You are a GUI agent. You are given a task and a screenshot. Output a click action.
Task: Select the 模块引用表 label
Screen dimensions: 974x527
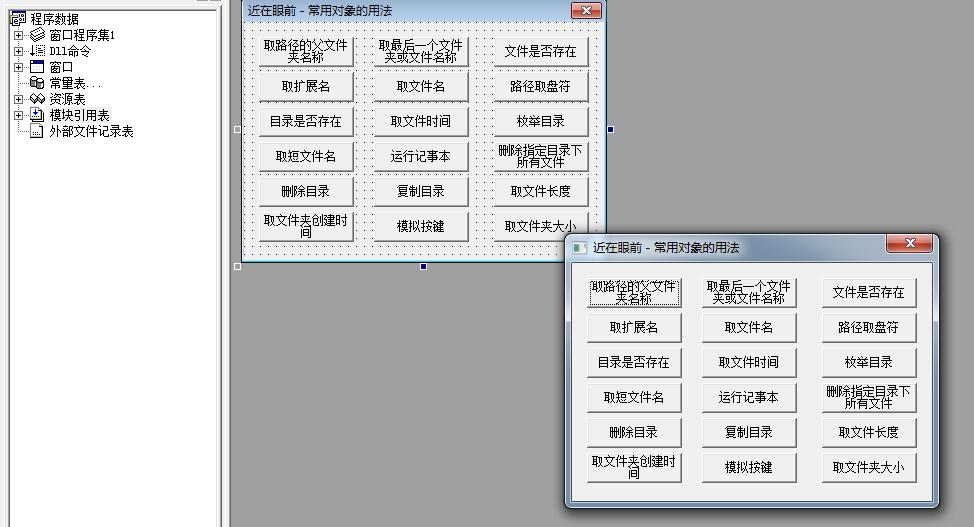(80, 115)
